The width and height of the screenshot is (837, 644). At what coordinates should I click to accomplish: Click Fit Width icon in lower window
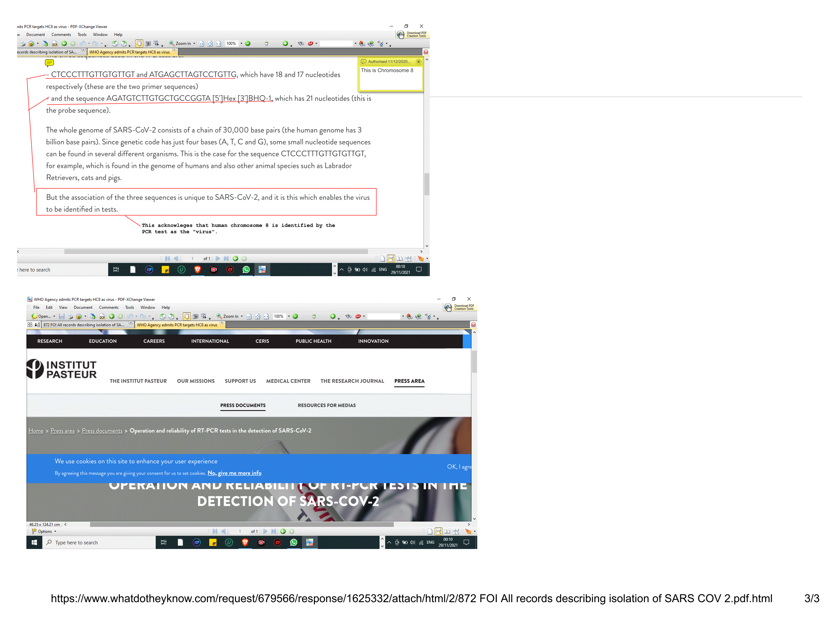(x=266, y=316)
